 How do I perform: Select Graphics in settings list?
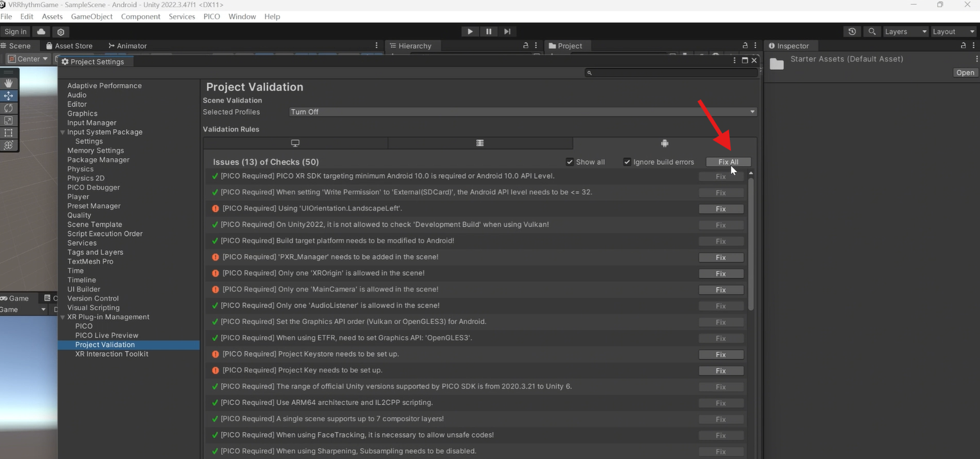pos(83,114)
